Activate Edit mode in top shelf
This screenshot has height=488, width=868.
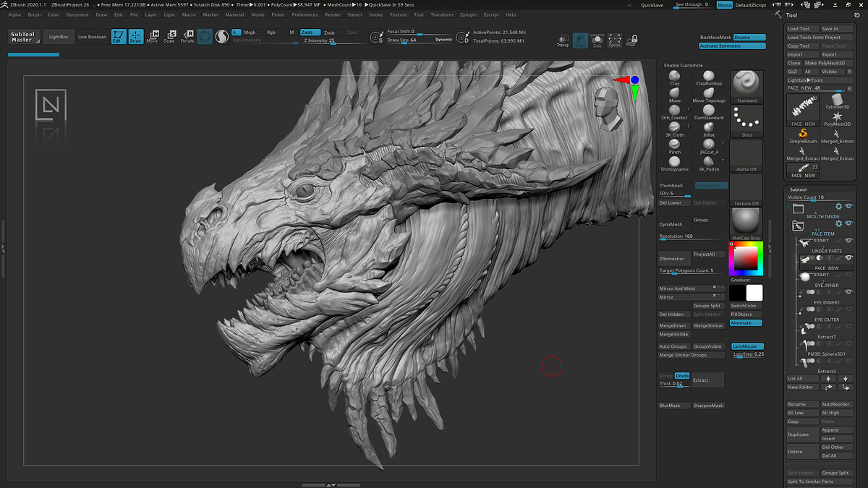click(x=118, y=37)
